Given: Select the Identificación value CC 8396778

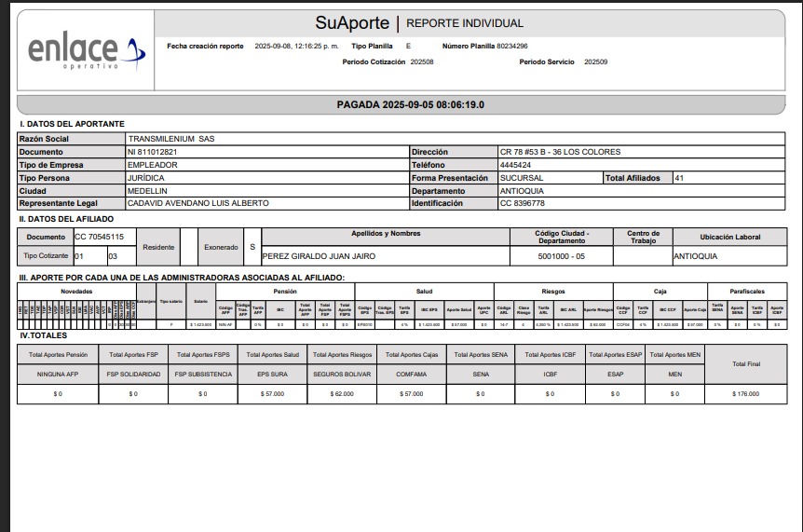Looking at the screenshot, I should click(522, 203).
